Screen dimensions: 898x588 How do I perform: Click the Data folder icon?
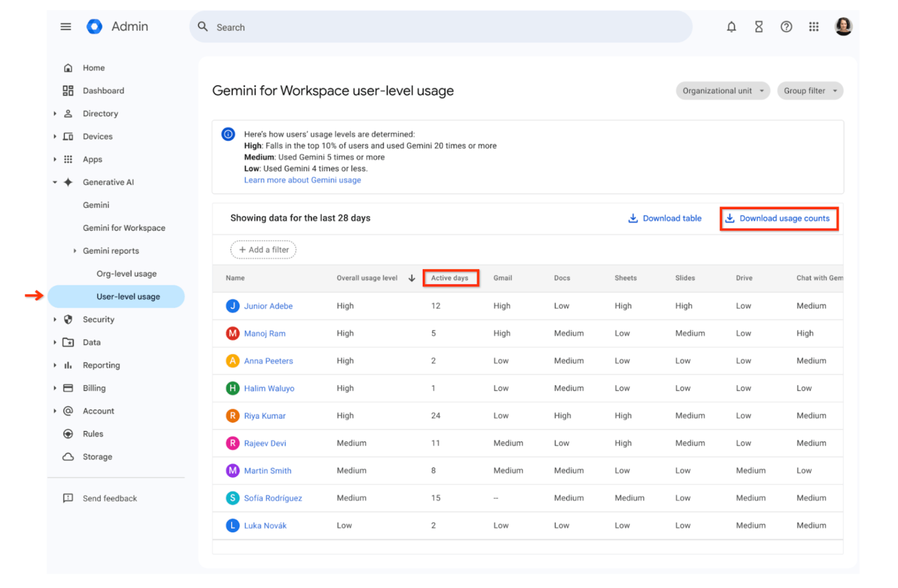(68, 342)
